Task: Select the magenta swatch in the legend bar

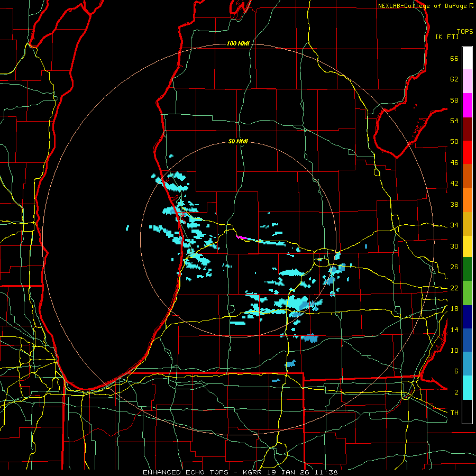Action: tap(467, 105)
